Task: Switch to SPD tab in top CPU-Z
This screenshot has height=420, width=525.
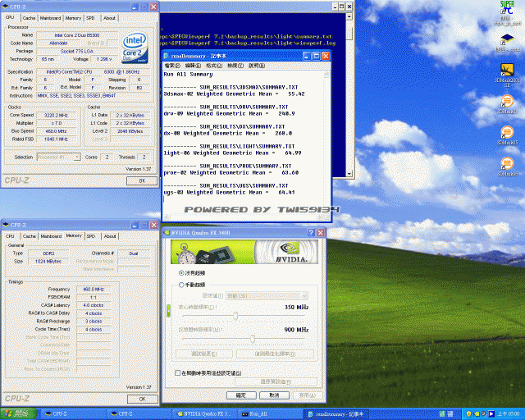Action: [x=91, y=18]
